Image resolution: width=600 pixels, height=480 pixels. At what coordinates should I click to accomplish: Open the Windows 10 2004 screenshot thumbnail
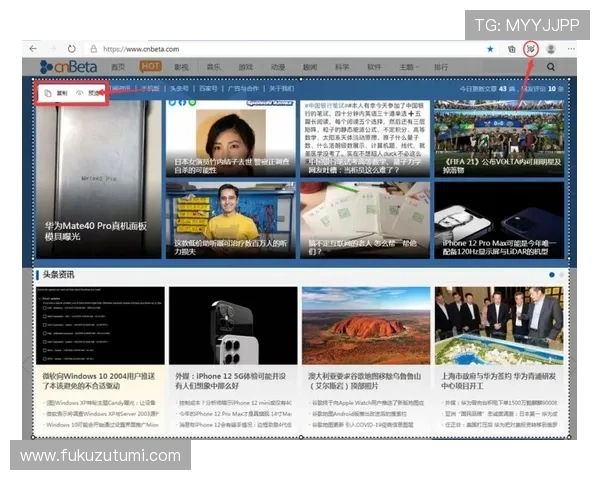[x=100, y=325]
